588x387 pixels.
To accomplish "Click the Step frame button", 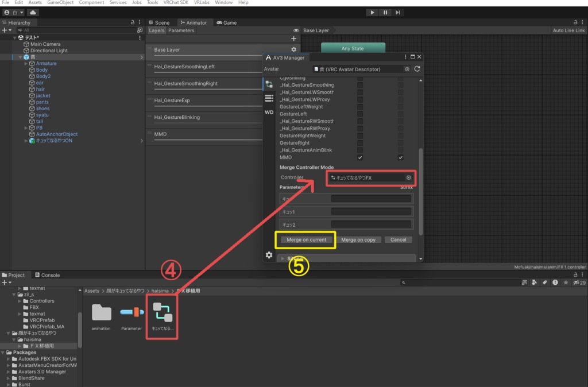I will tap(398, 13).
